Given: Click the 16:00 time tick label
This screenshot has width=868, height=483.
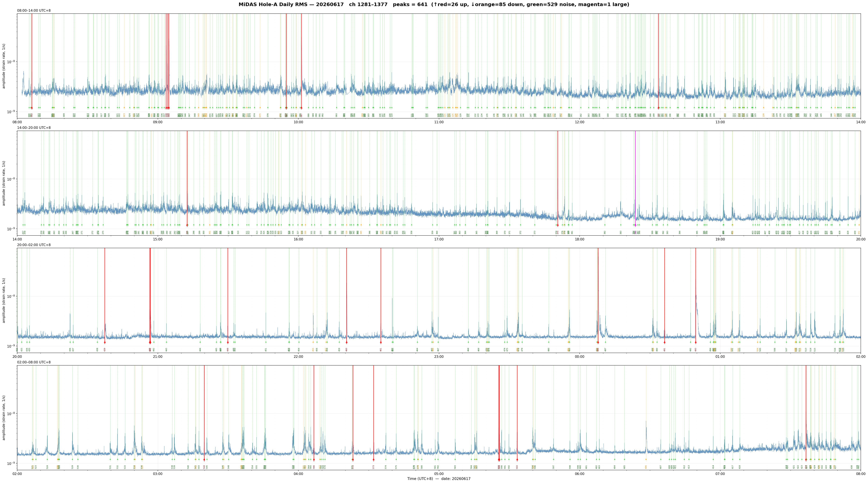Looking at the screenshot, I should 298,239.
